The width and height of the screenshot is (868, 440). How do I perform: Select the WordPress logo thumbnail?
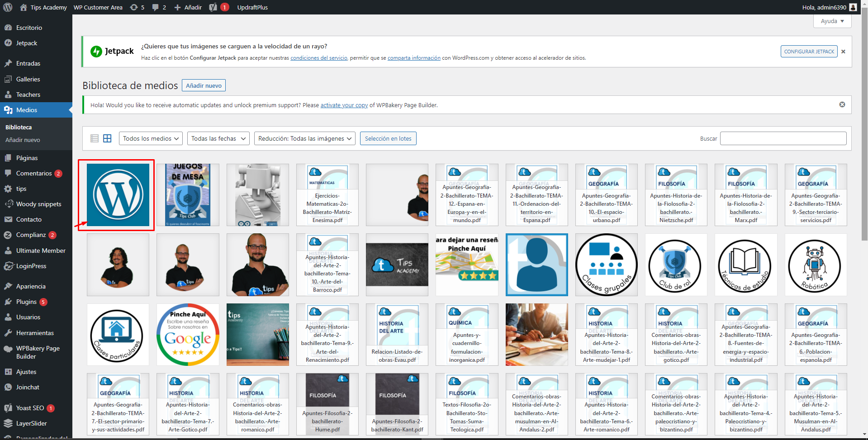pyautogui.click(x=118, y=195)
